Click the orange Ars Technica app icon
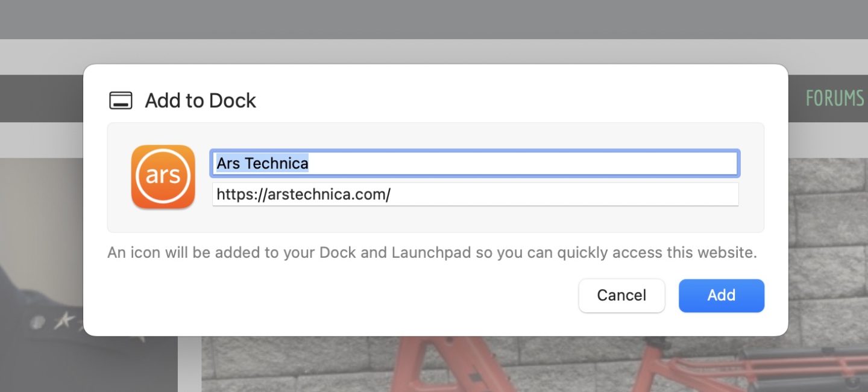The height and width of the screenshot is (392, 868). (x=163, y=177)
